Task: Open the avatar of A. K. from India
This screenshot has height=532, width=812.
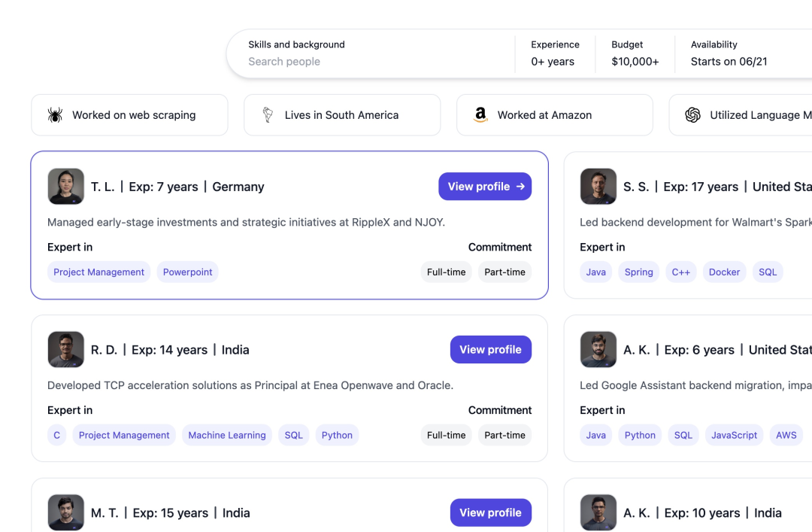Action: coord(598,512)
